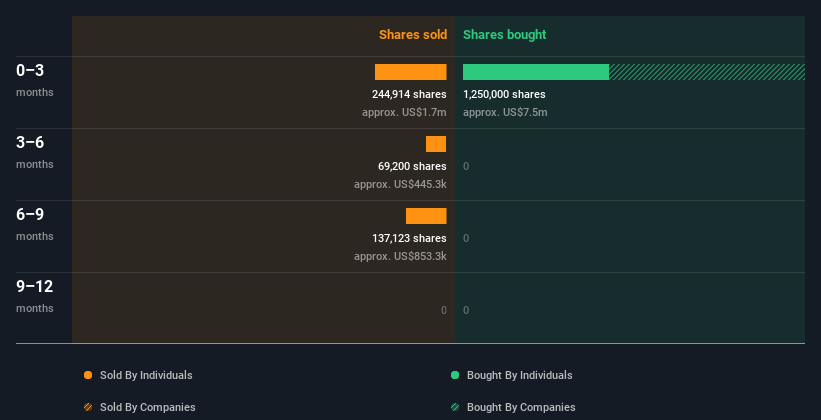Viewport: 821px width, 420px height.
Task: Select the Sold By Individuals legend label
Action: (146, 375)
